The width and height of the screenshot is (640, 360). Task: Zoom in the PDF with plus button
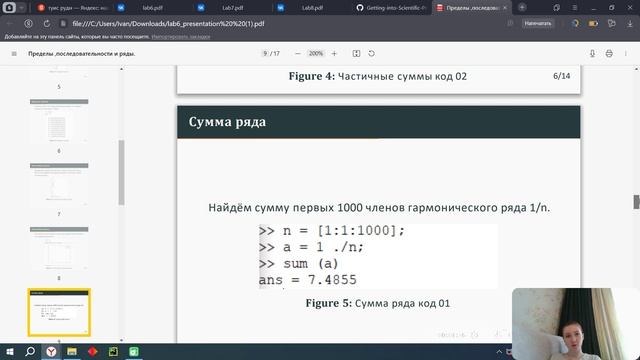pos(334,53)
